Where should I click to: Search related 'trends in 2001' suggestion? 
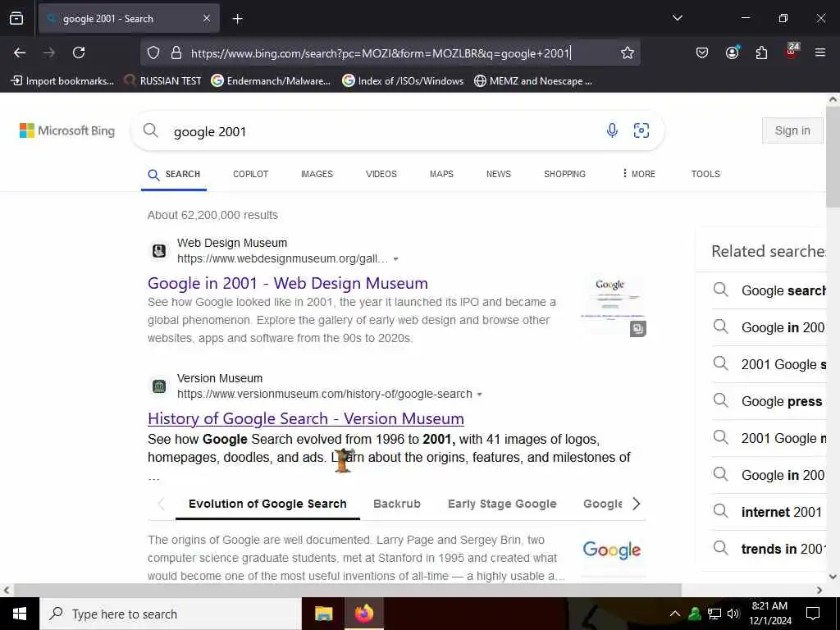(769, 549)
